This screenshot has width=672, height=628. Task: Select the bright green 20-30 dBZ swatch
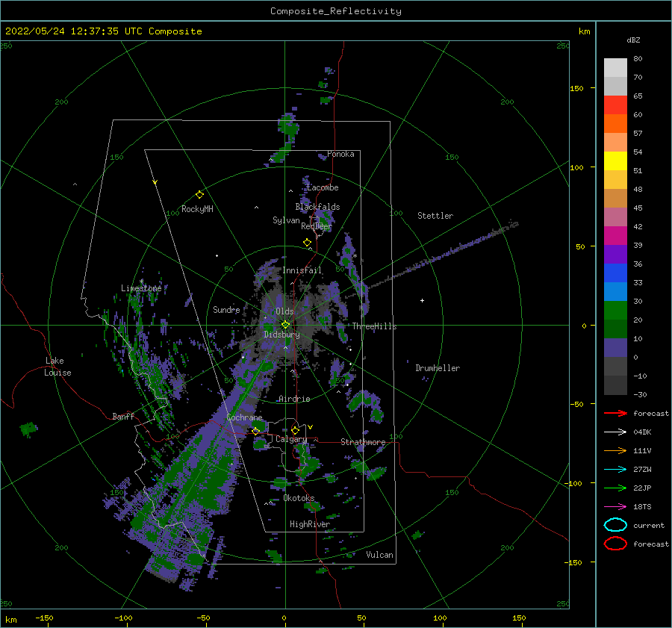coord(615,311)
